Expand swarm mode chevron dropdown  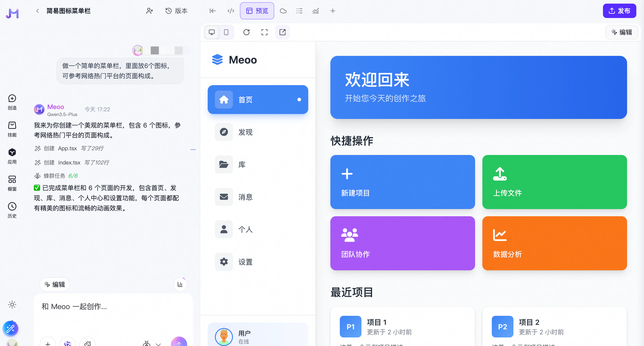point(158,344)
